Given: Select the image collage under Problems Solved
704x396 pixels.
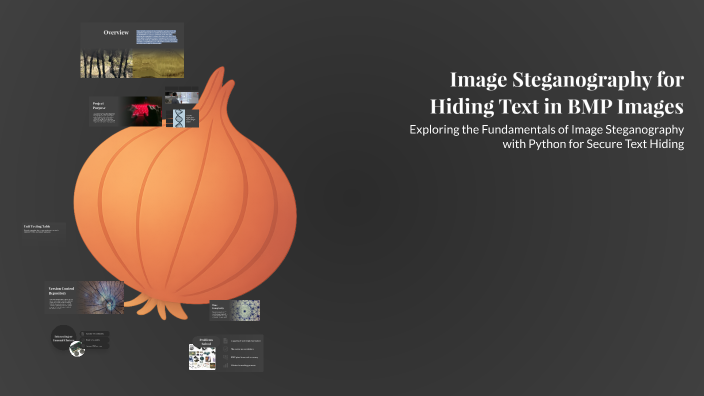Looking at the screenshot, I should point(202,358).
